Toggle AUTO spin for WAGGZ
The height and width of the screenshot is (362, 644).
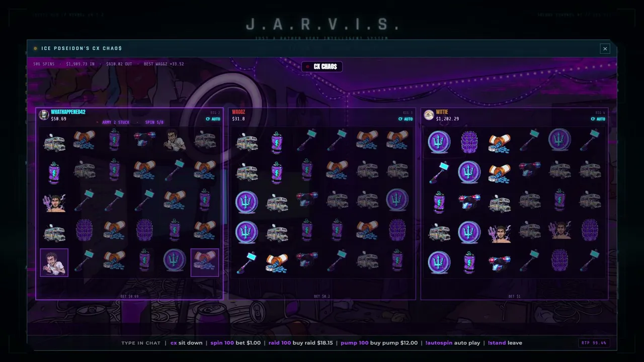tap(406, 119)
